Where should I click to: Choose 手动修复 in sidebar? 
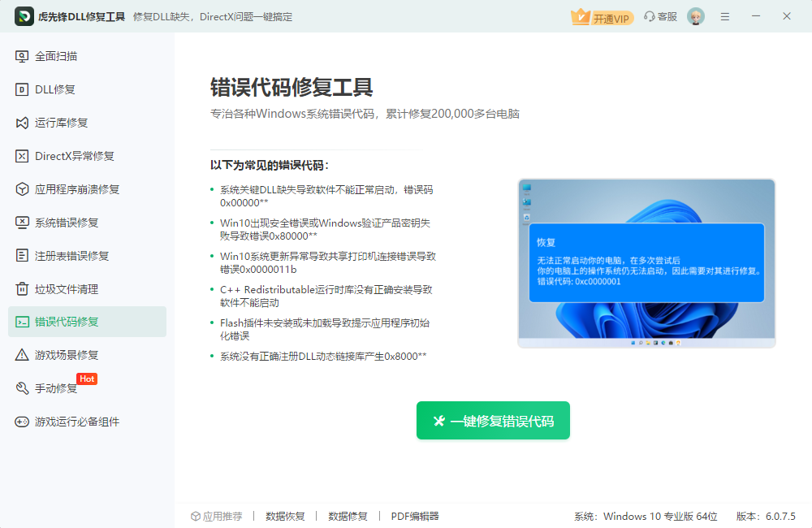[87, 388]
